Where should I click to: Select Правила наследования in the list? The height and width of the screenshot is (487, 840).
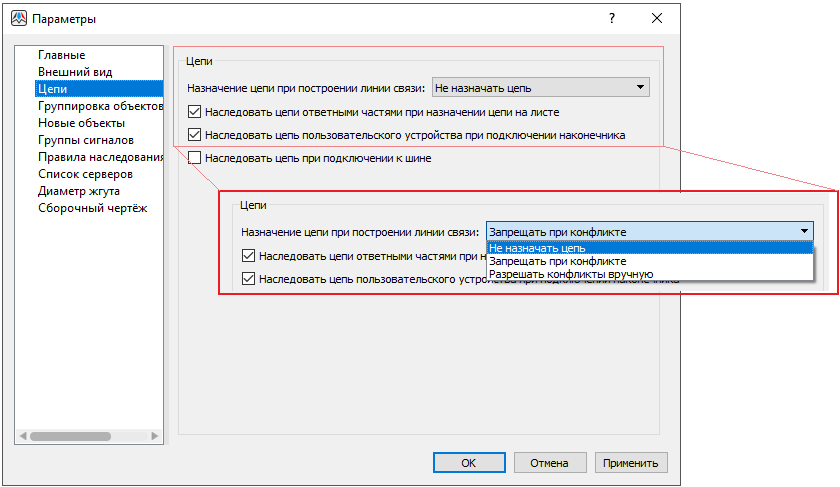100,157
